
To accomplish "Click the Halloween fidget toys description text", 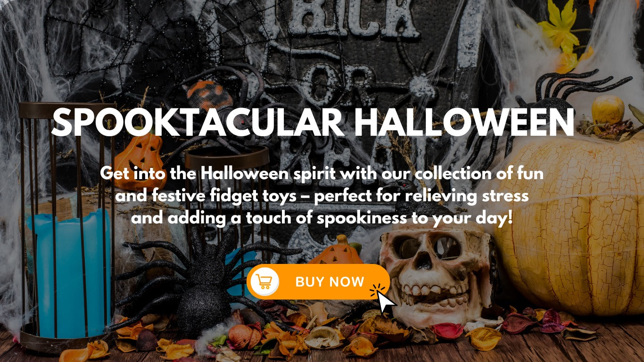I will point(322,196).
